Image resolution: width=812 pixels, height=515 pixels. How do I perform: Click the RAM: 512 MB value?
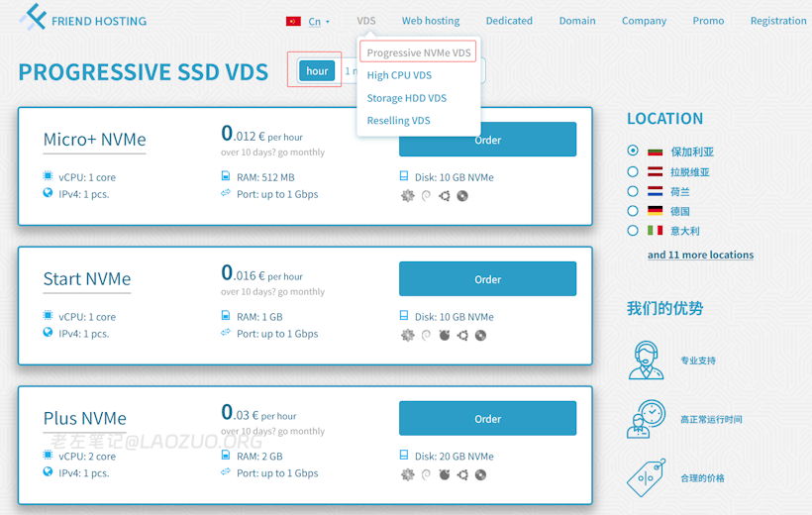coord(265,177)
